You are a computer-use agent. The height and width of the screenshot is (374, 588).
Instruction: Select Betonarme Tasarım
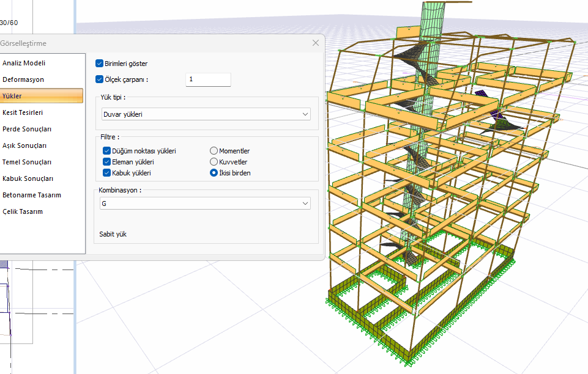[32, 195]
